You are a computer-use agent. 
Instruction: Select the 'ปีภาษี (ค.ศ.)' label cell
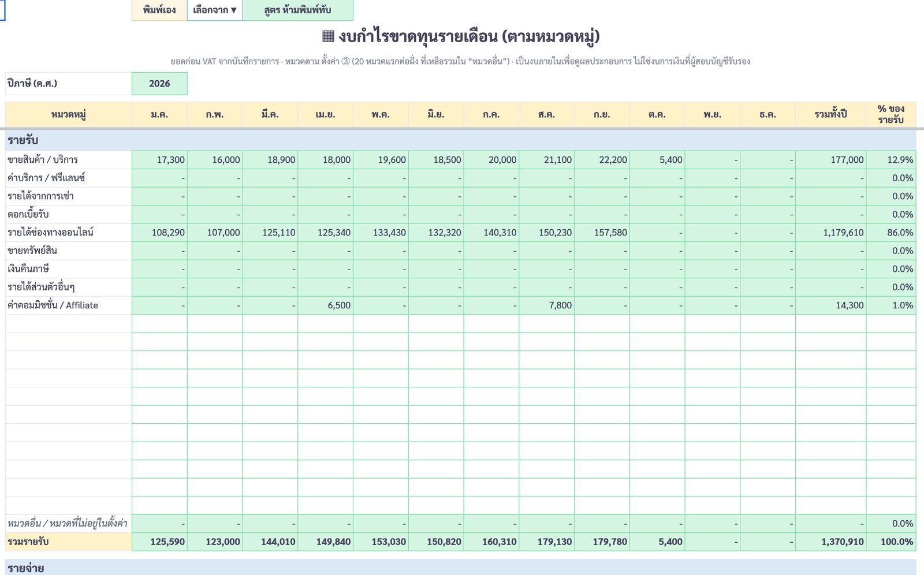(x=69, y=83)
